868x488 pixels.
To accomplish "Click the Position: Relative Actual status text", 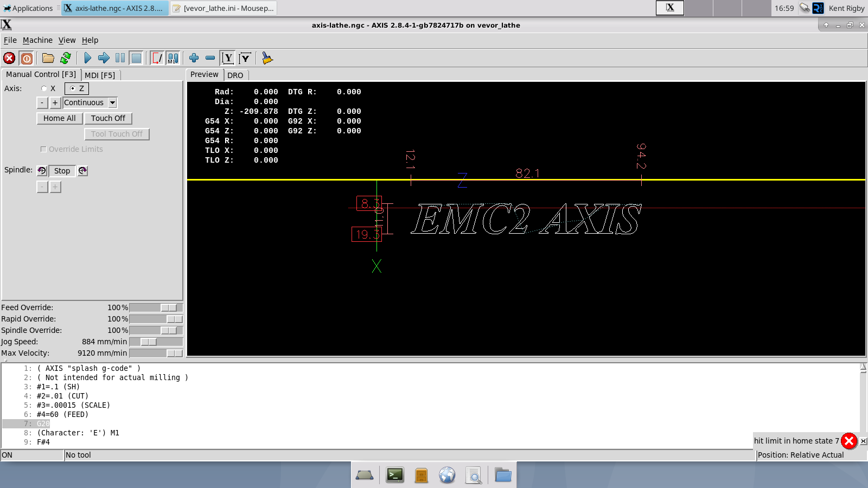I will pos(801,455).
